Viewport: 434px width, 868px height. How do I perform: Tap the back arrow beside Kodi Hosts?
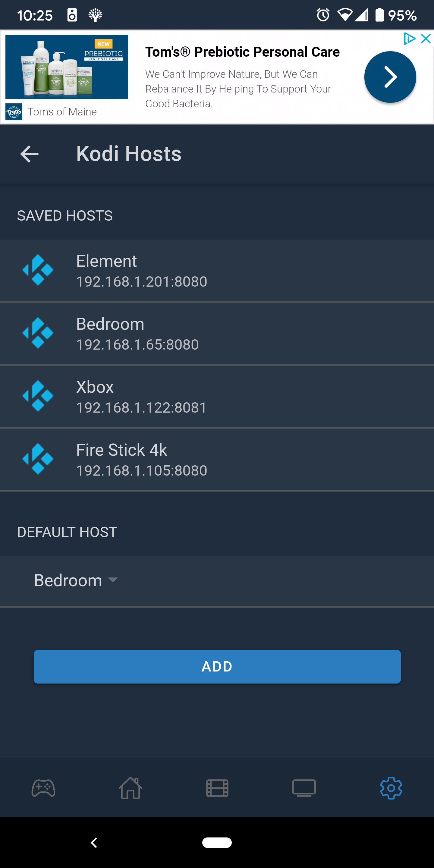29,154
